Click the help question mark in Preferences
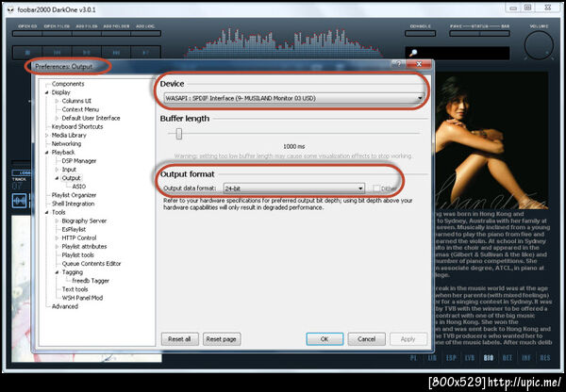566x392 pixels. (x=398, y=64)
